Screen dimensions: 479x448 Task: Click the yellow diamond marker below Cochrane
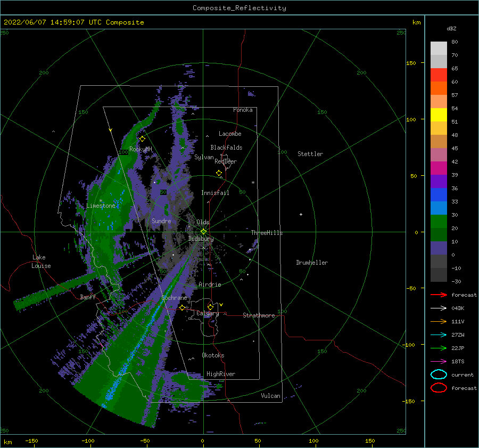(182, 307)
